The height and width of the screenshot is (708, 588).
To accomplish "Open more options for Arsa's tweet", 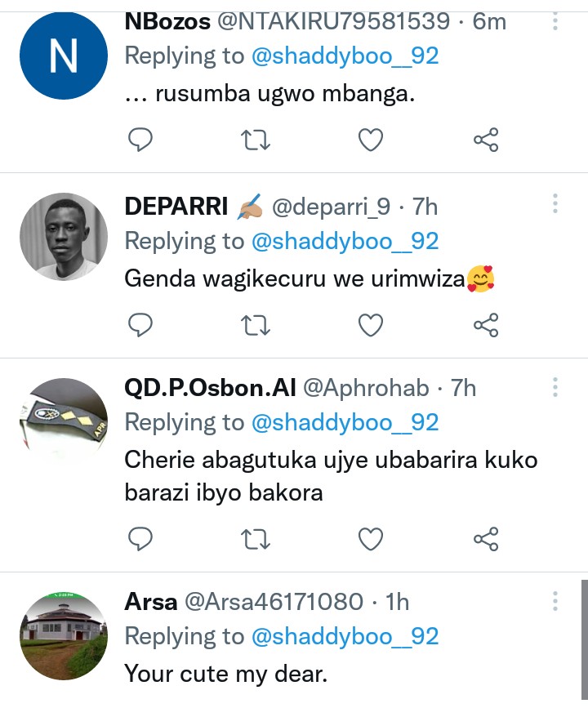I will [x=555, y=602].
